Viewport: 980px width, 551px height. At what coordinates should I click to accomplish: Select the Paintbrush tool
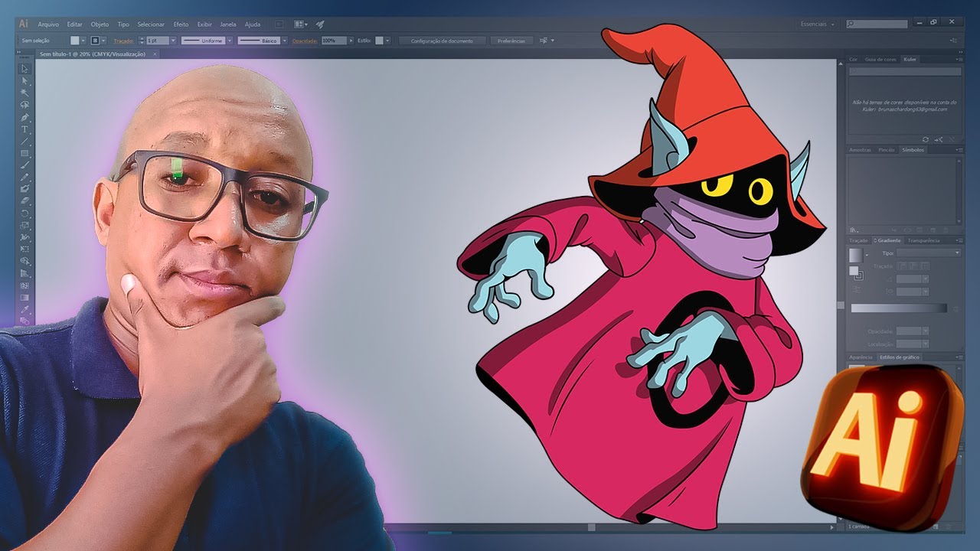point(24,165)
